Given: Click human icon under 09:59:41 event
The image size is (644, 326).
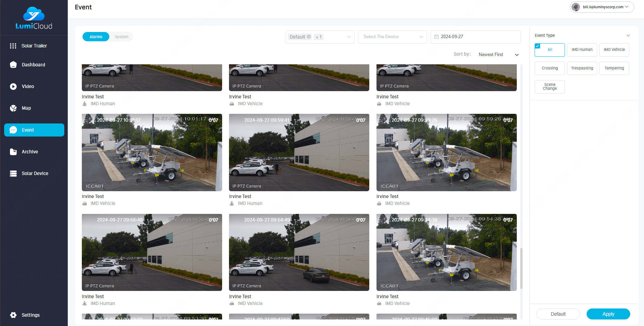Looking at the screenshot, I should (x=232, y=204).
